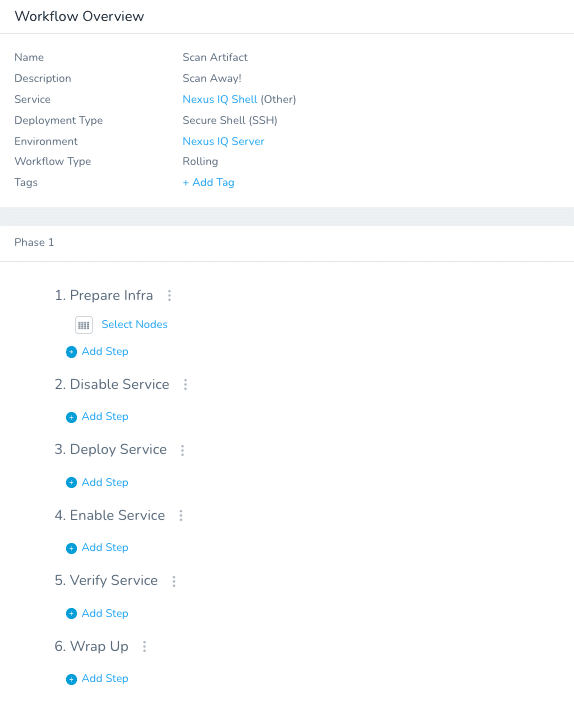The height and width of the screenshot is (704, 574).
Task: Click the 'Description' label
Action: click(x=43, y=79)
